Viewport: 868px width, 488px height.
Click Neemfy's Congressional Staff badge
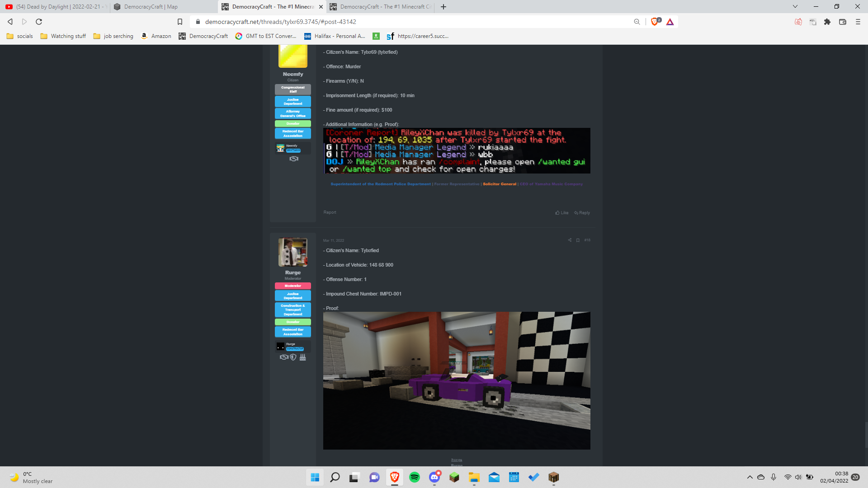coord(293,89)
